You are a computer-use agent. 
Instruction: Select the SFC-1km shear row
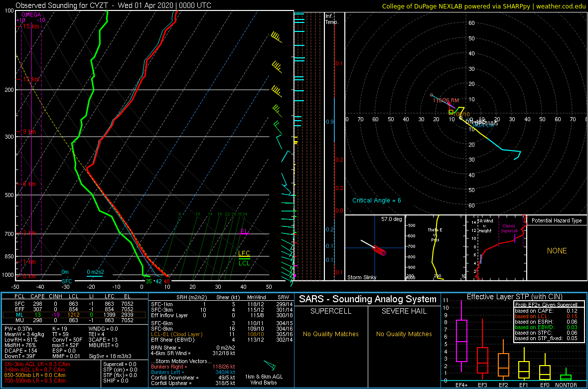pos(222,304)
